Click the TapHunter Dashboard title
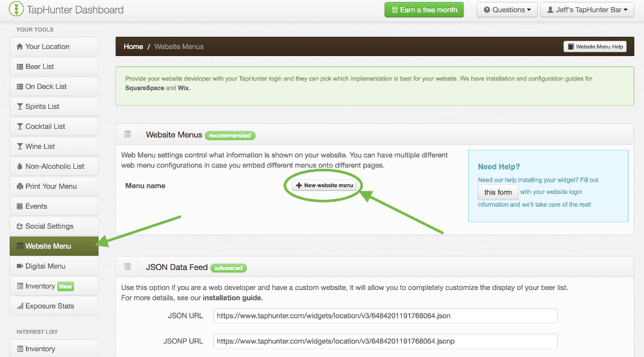The width and height of the screenshot is (644, 357). pos(75,10)
